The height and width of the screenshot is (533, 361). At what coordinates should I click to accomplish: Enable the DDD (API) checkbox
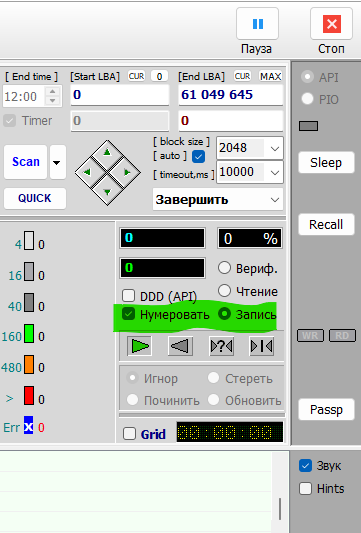[128, 296]
